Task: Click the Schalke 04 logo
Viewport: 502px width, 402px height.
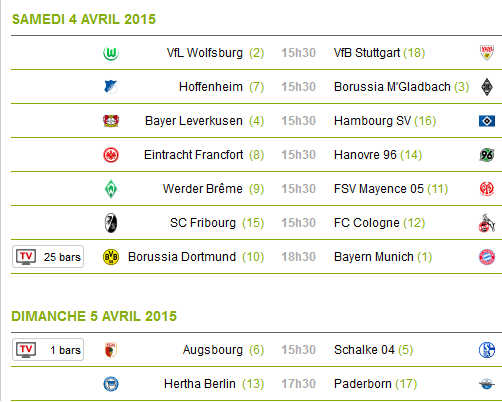Action: click(x=487, y=350)
